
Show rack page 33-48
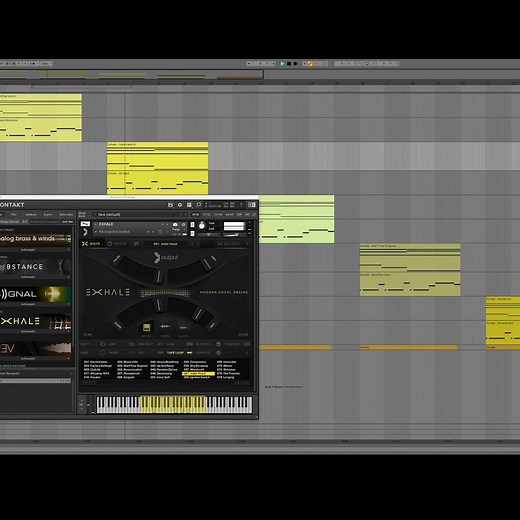(218, 215)
